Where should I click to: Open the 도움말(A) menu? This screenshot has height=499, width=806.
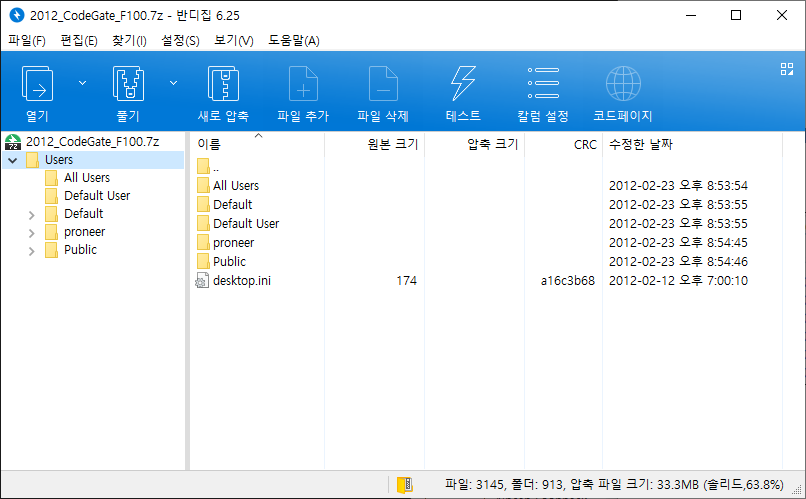pyautogui.click(x=294, y=41)
